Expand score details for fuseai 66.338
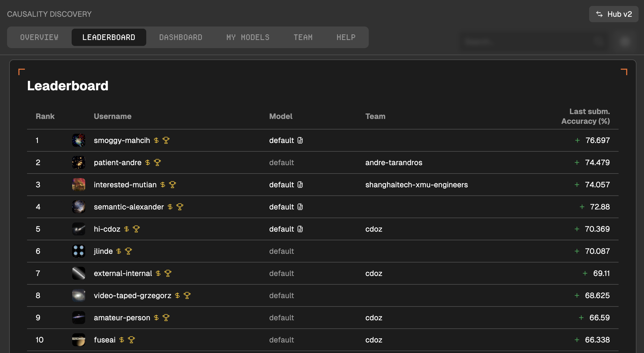 [577, 340]
